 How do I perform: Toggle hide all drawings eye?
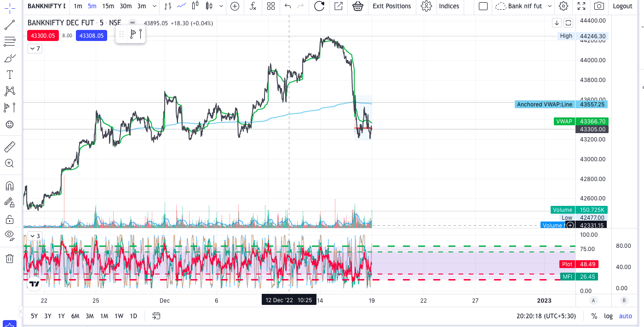(x=10, y=235)
